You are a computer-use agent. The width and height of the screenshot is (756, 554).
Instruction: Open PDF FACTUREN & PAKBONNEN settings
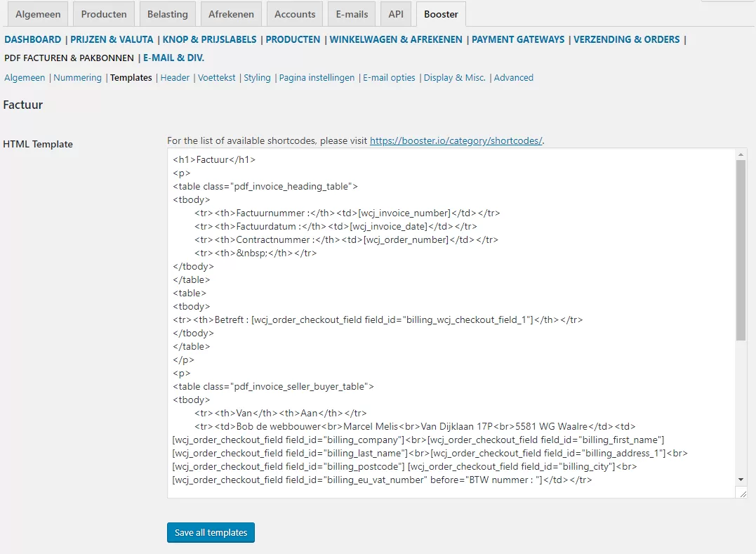pos(68,58)
